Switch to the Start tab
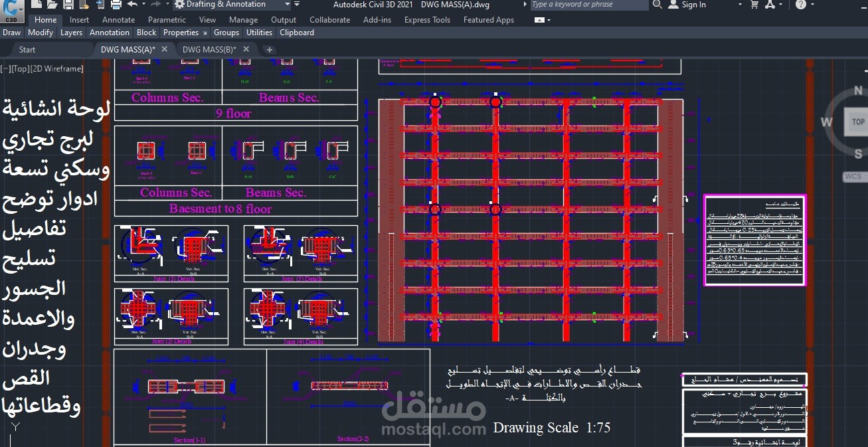Screen dimensions: 868x447 (x=27, y=48)
